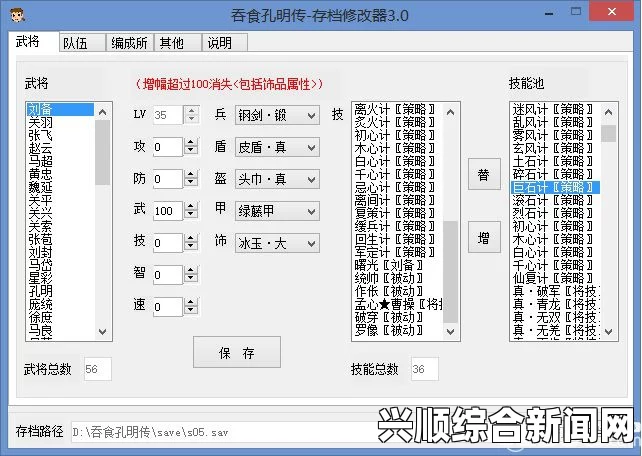Viewport: 642px width, 456px height.
Task: Select 魏延 in the general list
Action: pyautogui.click(x=61, y=187)
